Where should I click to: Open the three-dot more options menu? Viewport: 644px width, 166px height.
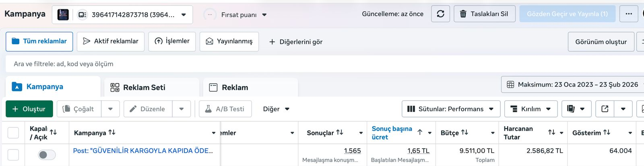[629, 14]
